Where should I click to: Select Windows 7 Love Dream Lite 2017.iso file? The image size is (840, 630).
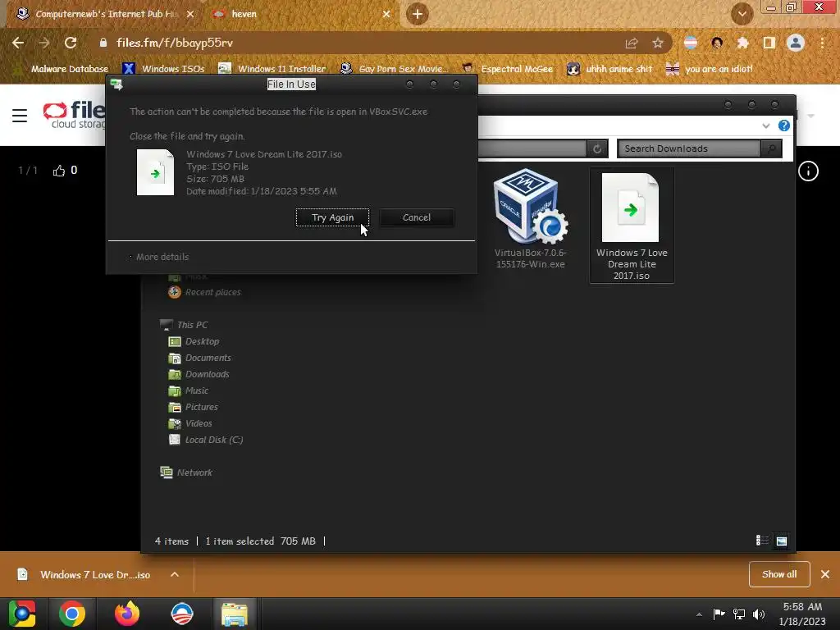tap(632, 225)
